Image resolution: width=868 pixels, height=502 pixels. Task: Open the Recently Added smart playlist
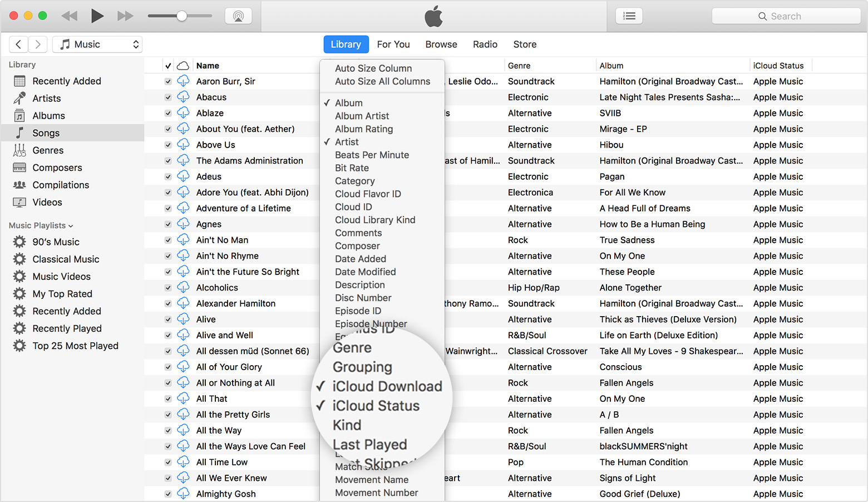(72, 311)
